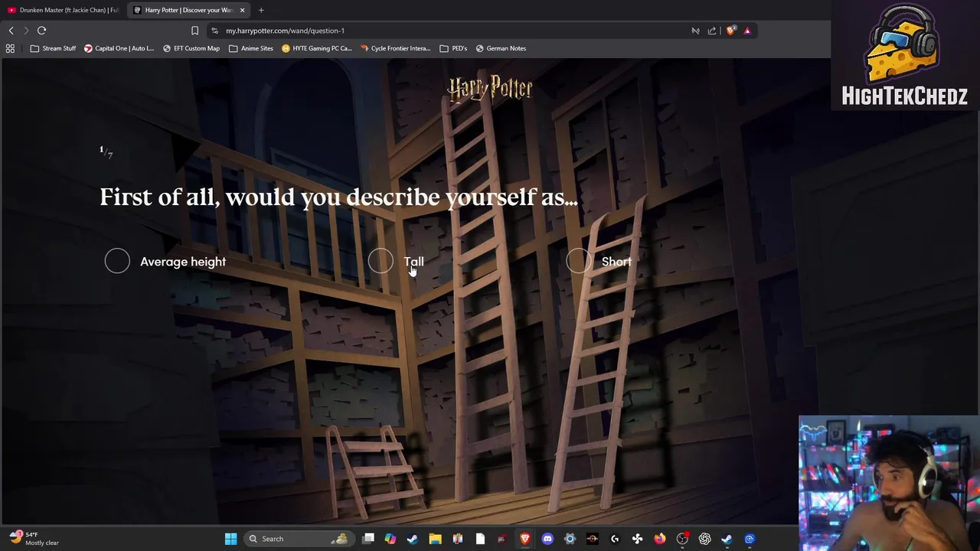Click the Brave Rewards triangle icon
The width and height of the screenshot is (980, 551).
click(x=747, y=31)
